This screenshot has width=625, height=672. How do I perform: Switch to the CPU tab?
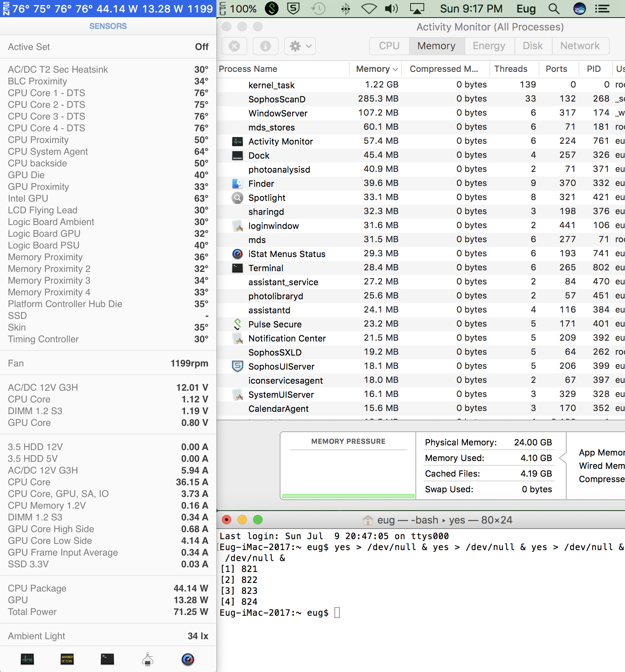point(389,46)
